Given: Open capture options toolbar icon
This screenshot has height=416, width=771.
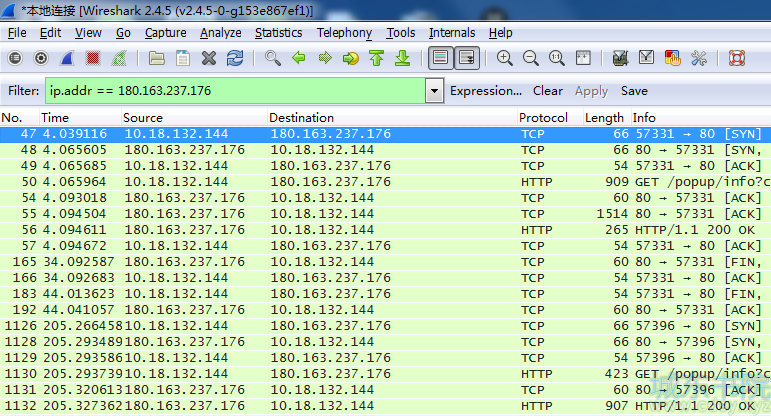Looking at the screenshot, I should click(41, 59).
